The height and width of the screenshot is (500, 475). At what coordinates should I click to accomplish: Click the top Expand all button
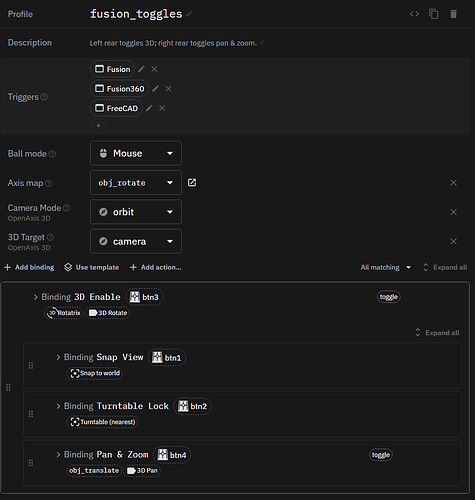tap(445, 267)
